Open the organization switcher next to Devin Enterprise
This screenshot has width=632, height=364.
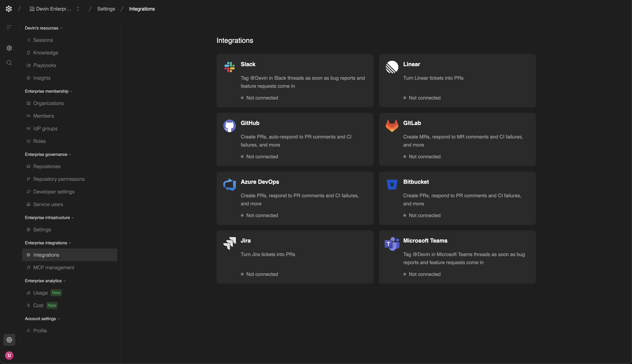[78, 8]
